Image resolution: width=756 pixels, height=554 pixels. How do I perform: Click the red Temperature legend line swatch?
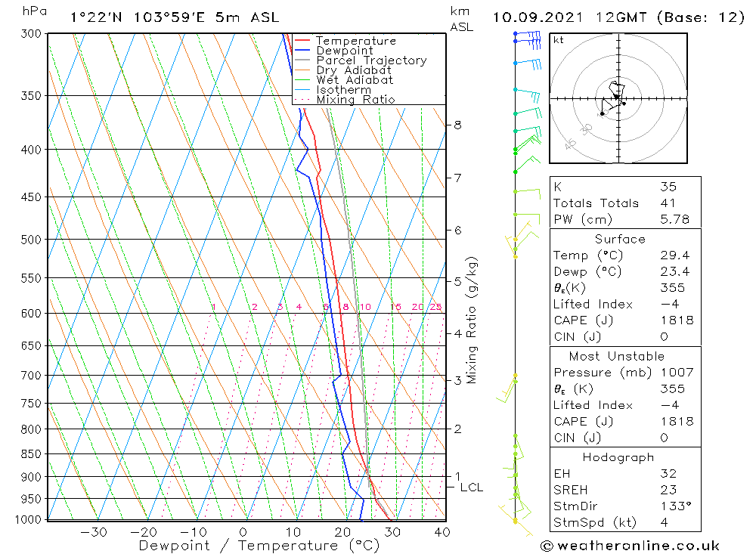[x=302, y=41]
